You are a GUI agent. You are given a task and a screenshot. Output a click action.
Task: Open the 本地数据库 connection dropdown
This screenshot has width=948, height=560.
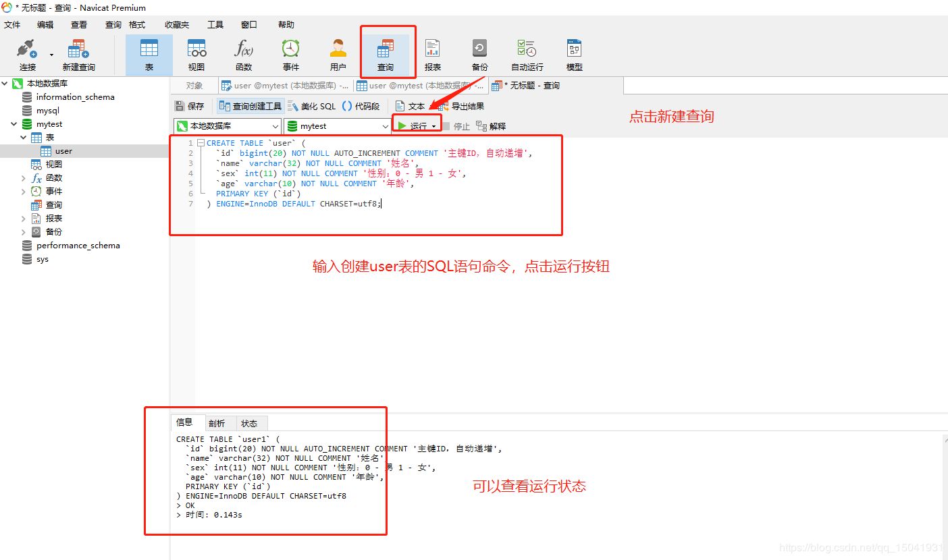(x=228, y=126)
